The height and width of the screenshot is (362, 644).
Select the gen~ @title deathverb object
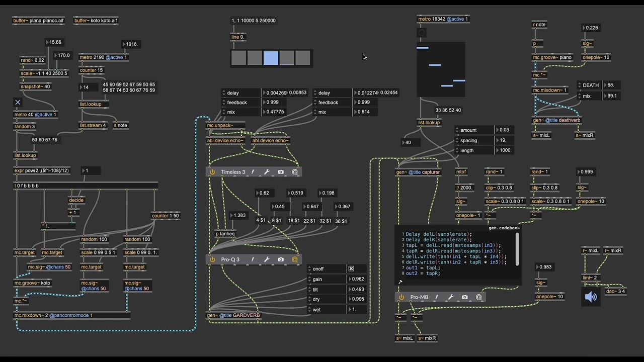(557, 120)
